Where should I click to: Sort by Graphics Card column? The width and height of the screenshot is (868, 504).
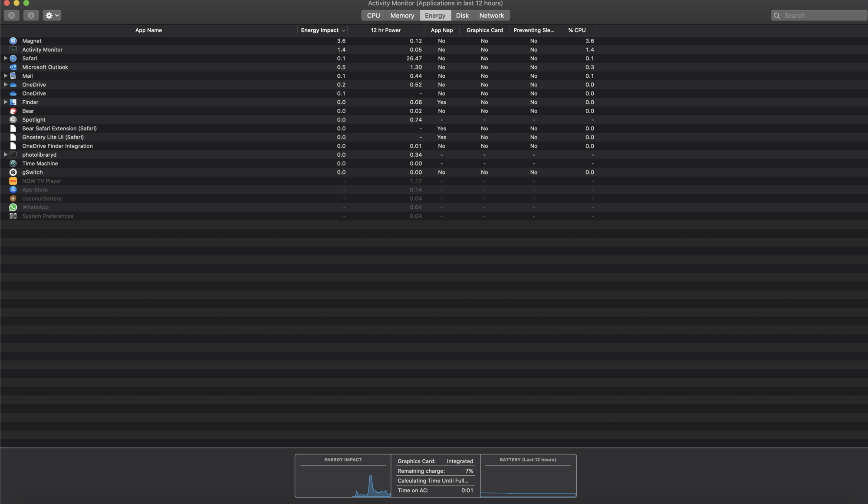[485, 30]
